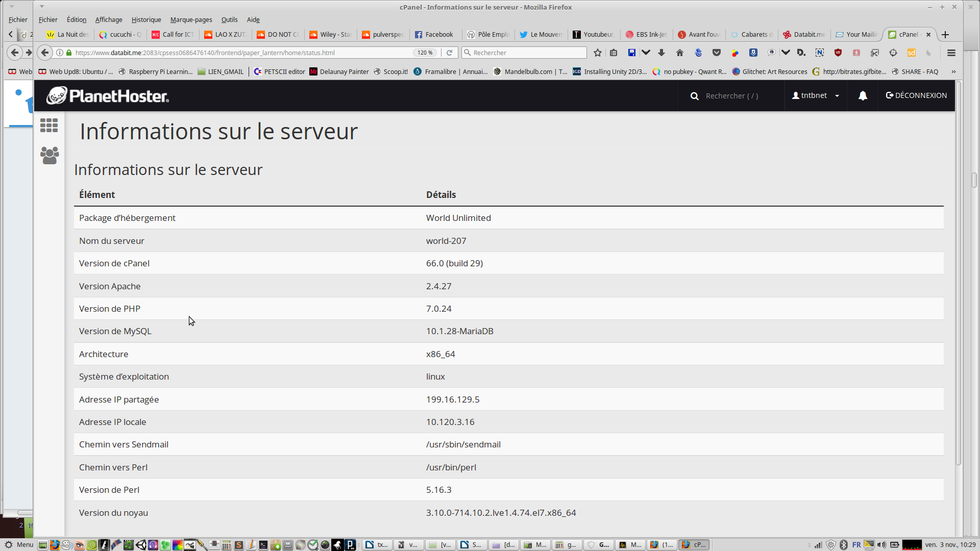The image size is (980, 551).
Task: Reload the current page
Action: [x=450, y=53]
